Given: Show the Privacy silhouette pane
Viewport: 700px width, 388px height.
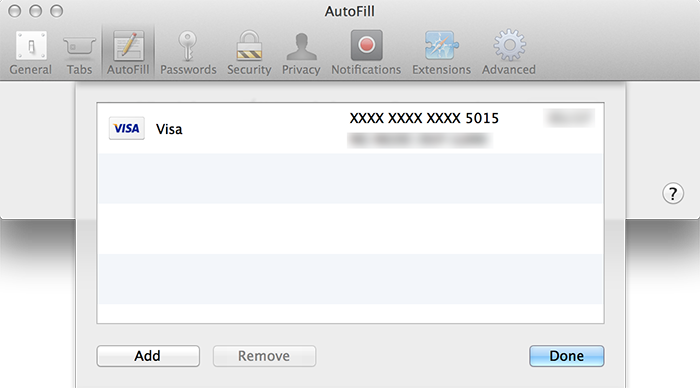Looking at the screenshot, I should (x=301, y=53).
